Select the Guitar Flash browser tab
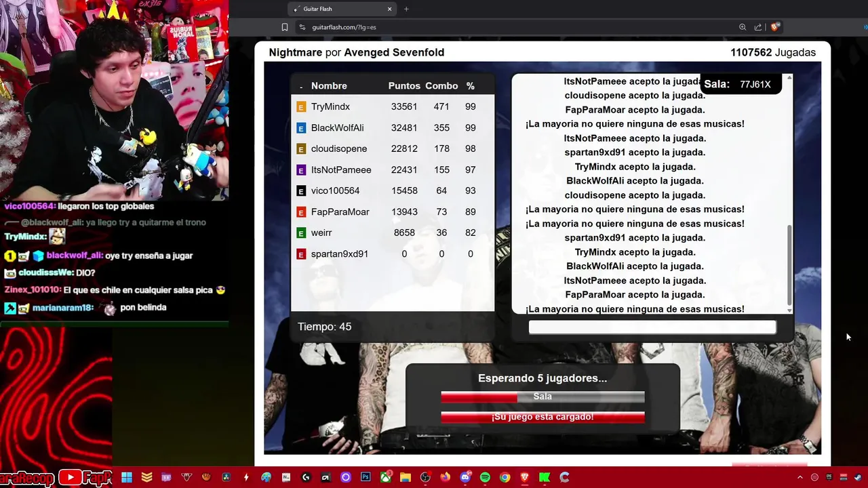Viewport: 868px width, 488px height. click(x=342, y=9)
